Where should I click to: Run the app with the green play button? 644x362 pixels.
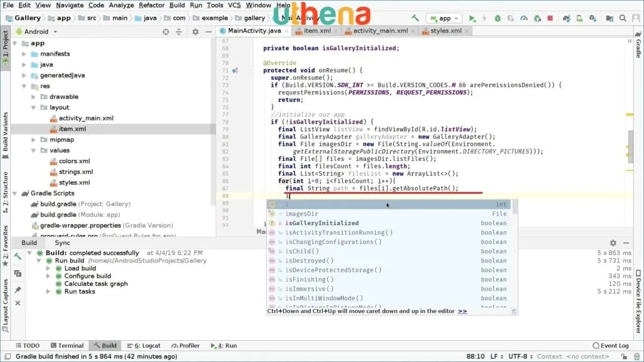point(472,18)
